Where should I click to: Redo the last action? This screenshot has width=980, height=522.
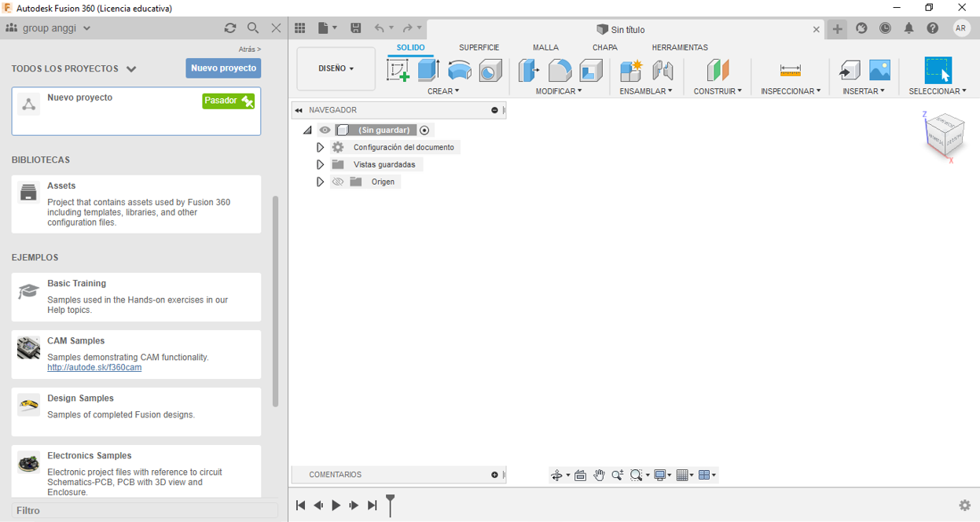[407, 28]
